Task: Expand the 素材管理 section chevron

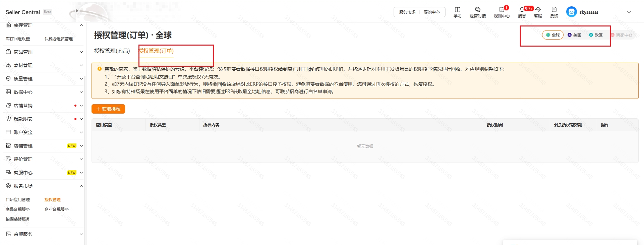Action: point(81,65)
